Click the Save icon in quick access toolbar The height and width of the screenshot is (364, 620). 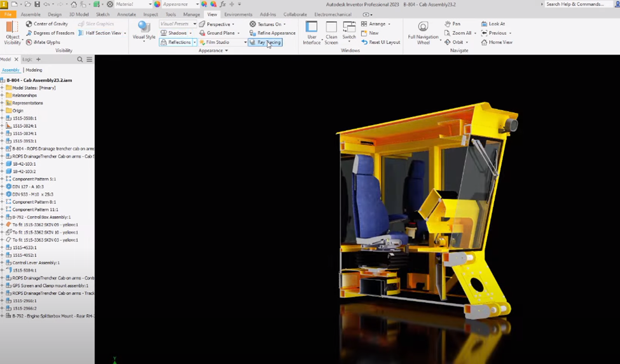(37, 4)
